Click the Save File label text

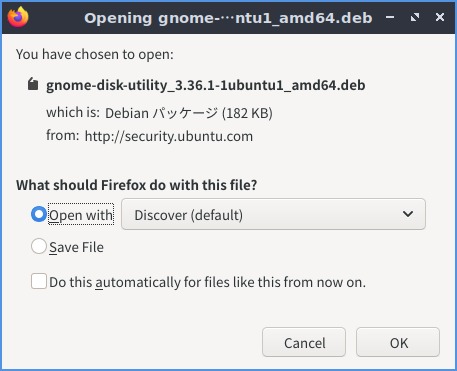76,247
